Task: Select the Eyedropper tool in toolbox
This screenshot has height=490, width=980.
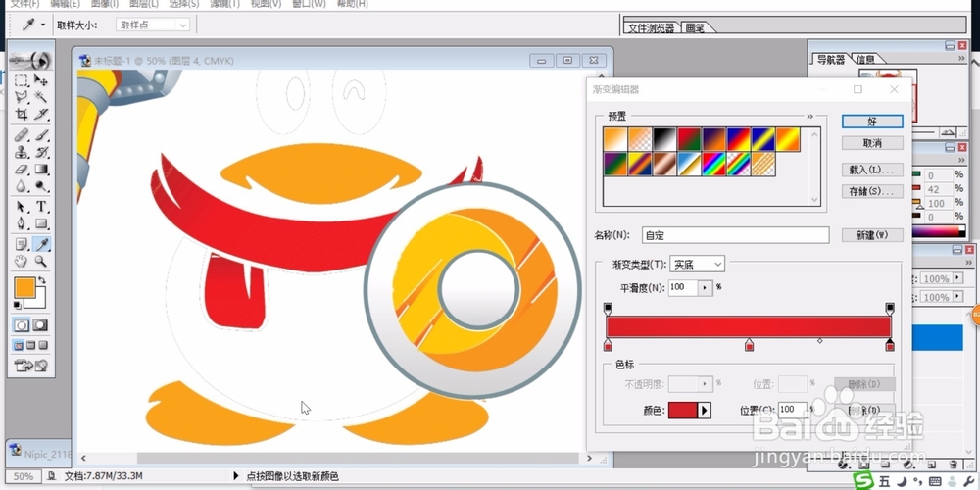Action: pos(41,244)
